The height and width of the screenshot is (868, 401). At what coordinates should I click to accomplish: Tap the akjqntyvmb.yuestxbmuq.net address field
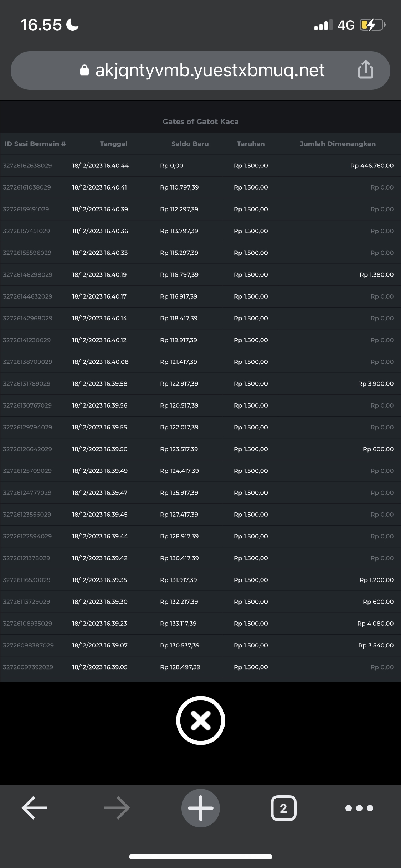coord(210,70)
